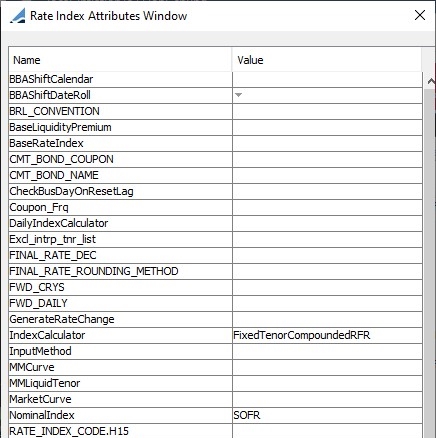Click the BaseRateIndex value cell
Image resolution: width=436 pixels, height=438 pixels.
click(327, 143)
